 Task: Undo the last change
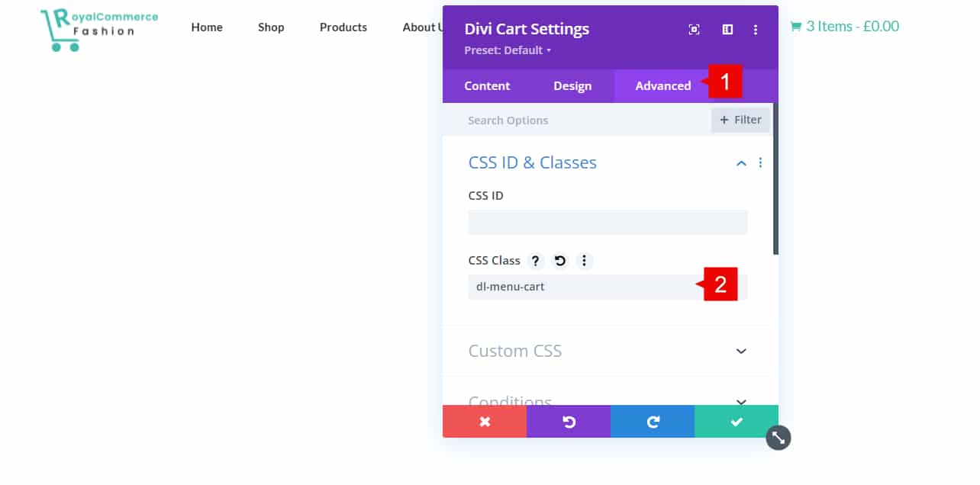[569, 422]
